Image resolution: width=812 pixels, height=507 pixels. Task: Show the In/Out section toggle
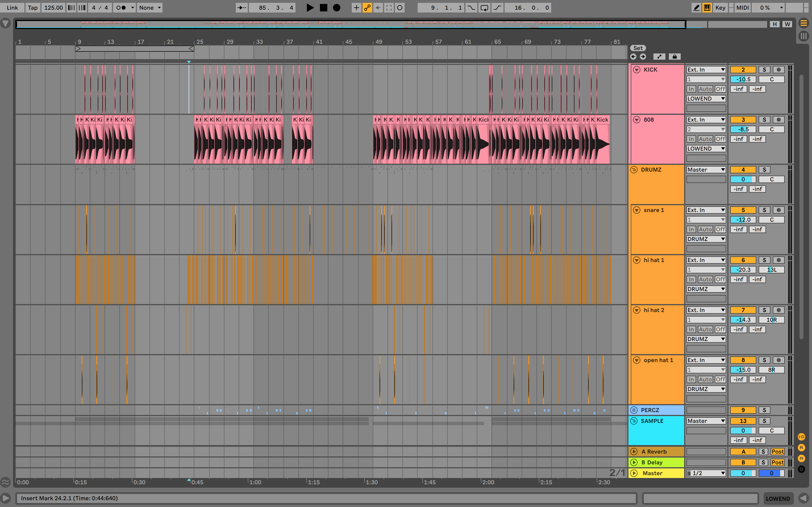801,437
